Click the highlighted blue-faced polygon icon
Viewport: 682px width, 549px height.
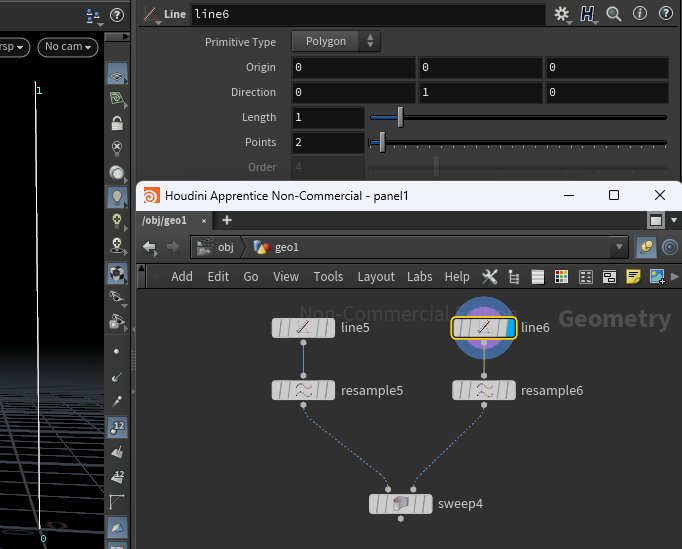[117, 528]
